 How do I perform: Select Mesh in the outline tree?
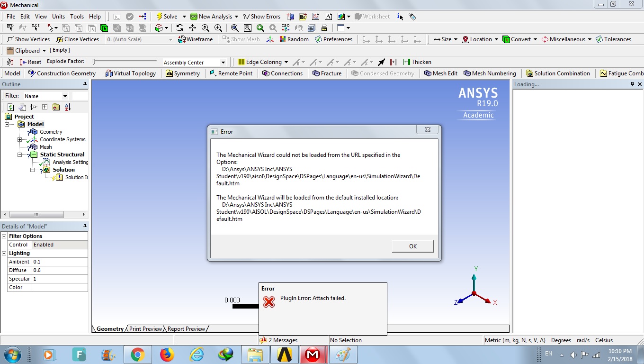click(45, 147)
